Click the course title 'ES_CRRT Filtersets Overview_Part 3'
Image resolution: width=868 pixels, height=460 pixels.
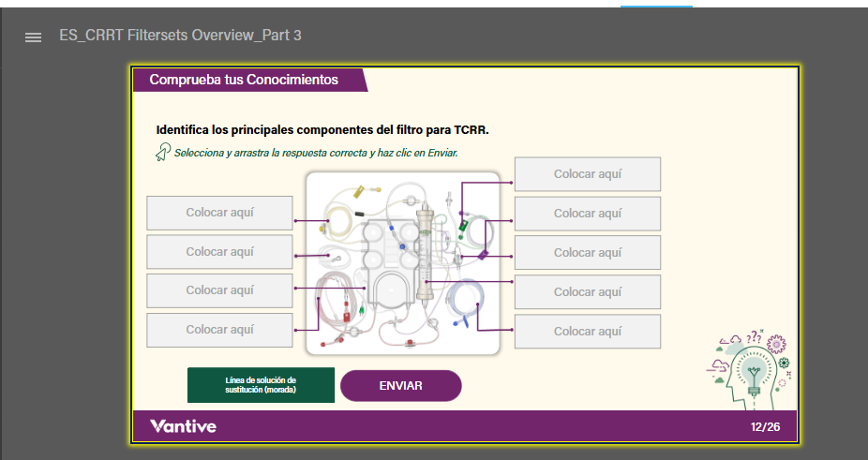click(x=181, y=36)
